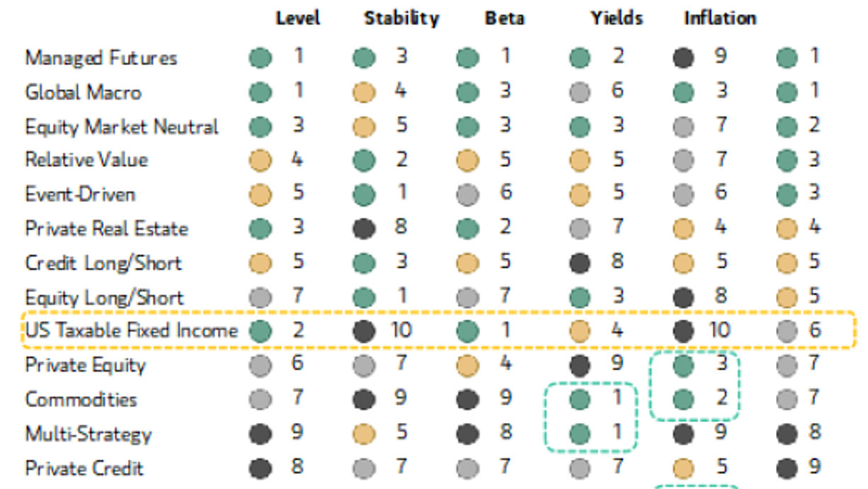Viewport: 868px width, 489px height.
Task: Select the Yields column header
Action: 617,18
